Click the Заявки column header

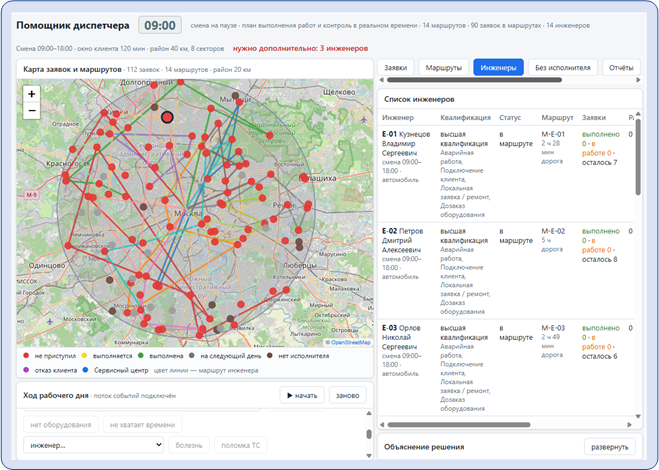(593, 118)
